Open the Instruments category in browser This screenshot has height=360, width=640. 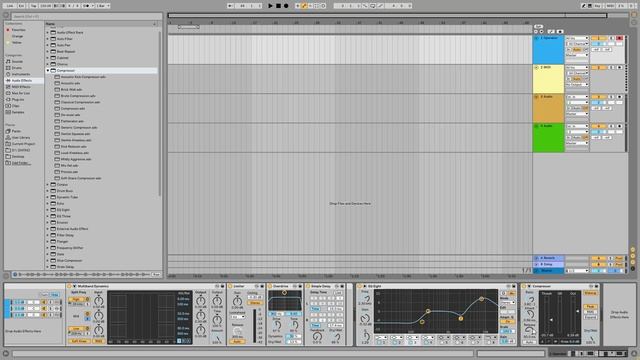20,74
